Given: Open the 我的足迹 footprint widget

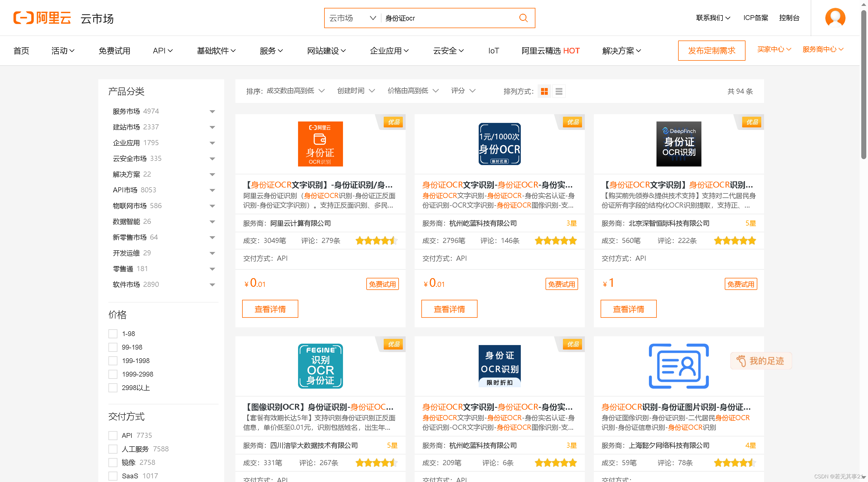Looking at the screenshot, I should pos(761,361).
